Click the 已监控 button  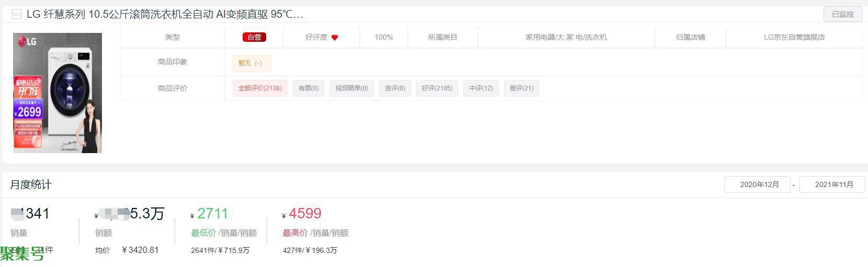pyautogui.click(x=842, y=14)
